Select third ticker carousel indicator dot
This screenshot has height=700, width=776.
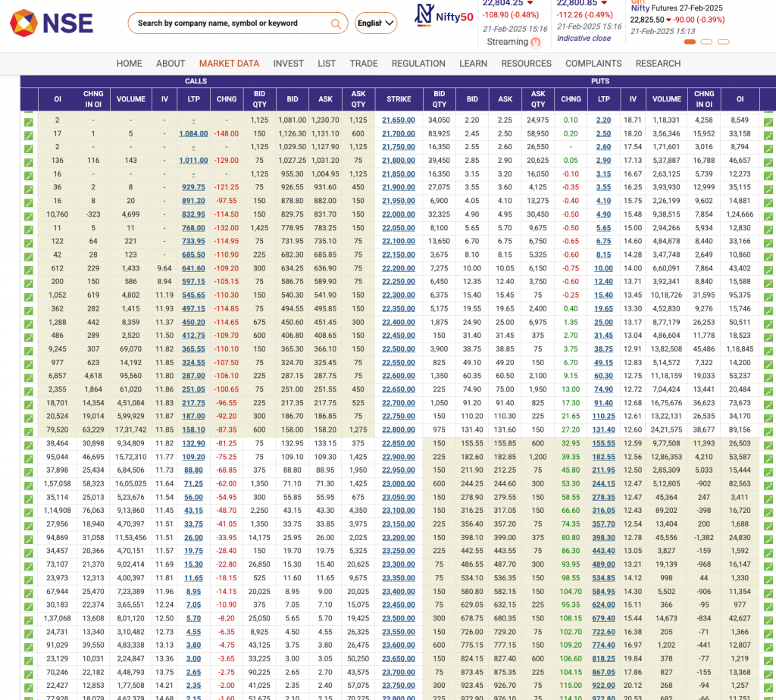[723, 42]
